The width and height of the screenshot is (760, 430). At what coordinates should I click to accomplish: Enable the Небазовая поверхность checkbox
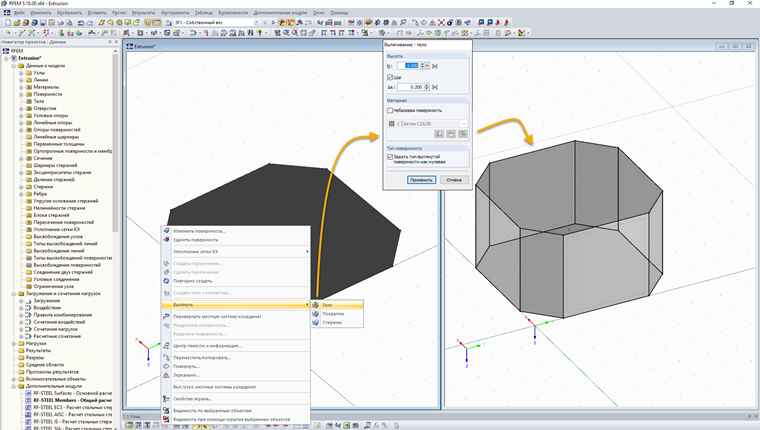[390, 111]
